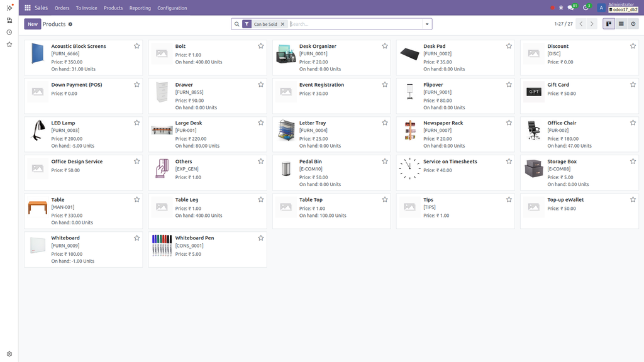
Task: Open the Products menu in navbar
Action: tap(113, 8)
